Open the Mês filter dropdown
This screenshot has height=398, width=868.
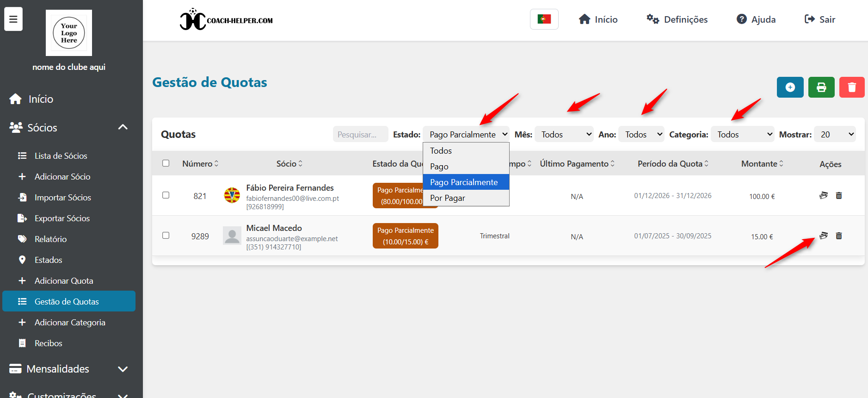click(x=564, y=135)
